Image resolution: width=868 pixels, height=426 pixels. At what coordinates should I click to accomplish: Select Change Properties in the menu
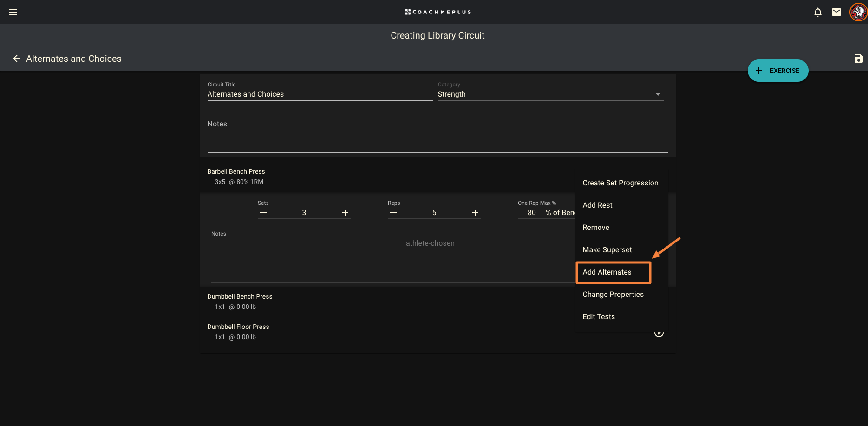point(621,295)
